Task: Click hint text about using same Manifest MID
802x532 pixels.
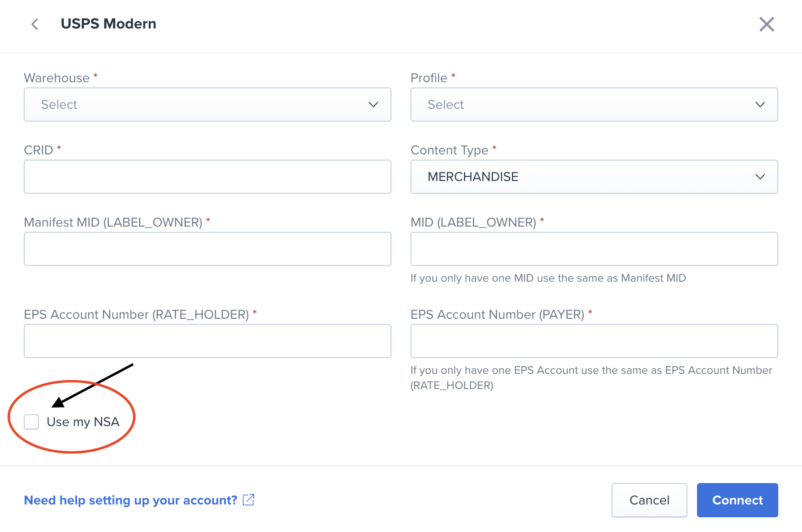Action: [x=548, y=278]
